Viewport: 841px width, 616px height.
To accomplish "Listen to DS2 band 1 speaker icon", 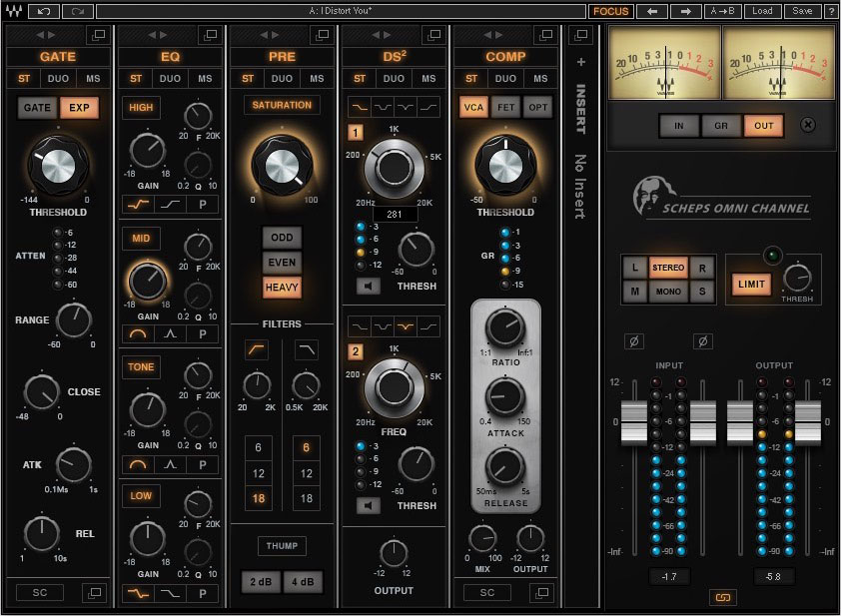I will [368, 287].
